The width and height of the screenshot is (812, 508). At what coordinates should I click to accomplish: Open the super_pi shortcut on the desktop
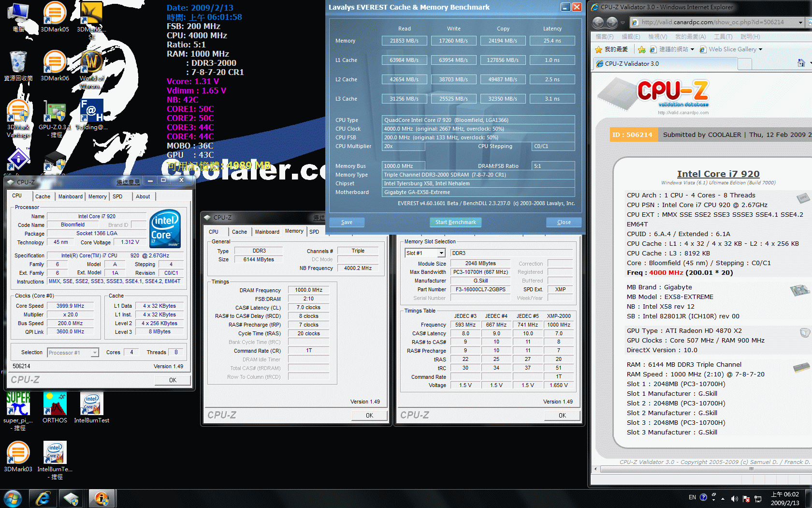[x=18, y=411]
